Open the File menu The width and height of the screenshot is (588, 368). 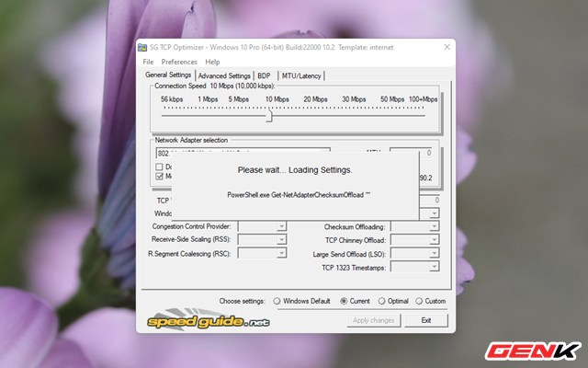click(148, 62)
